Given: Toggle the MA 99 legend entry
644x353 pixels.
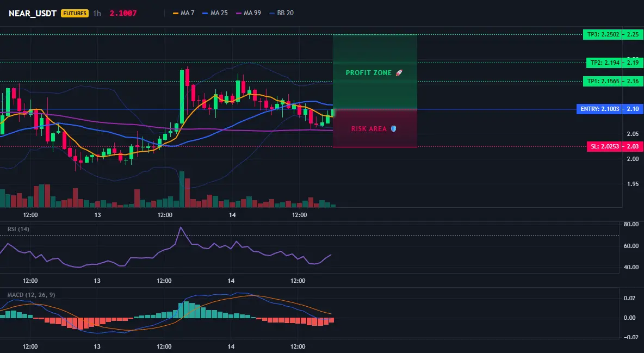Looking at the screenshot, I should click(x=248, y=13).
